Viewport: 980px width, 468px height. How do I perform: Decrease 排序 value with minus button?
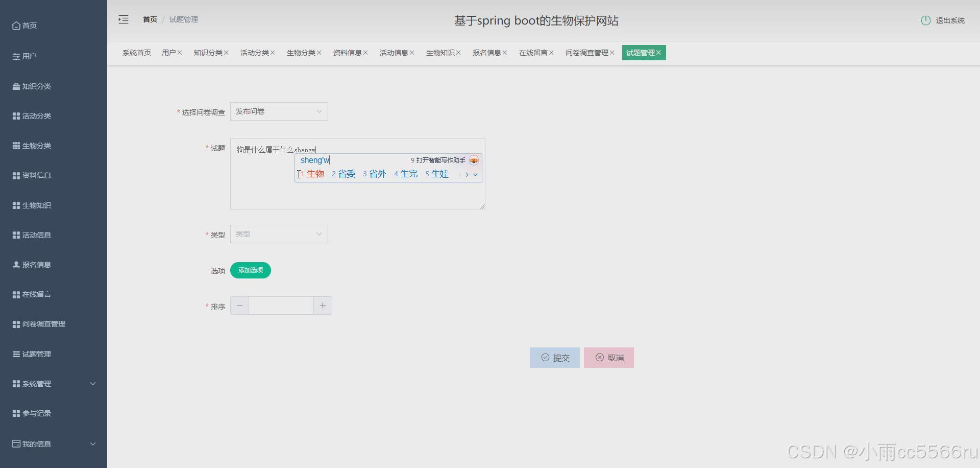(x=240, y=306)
